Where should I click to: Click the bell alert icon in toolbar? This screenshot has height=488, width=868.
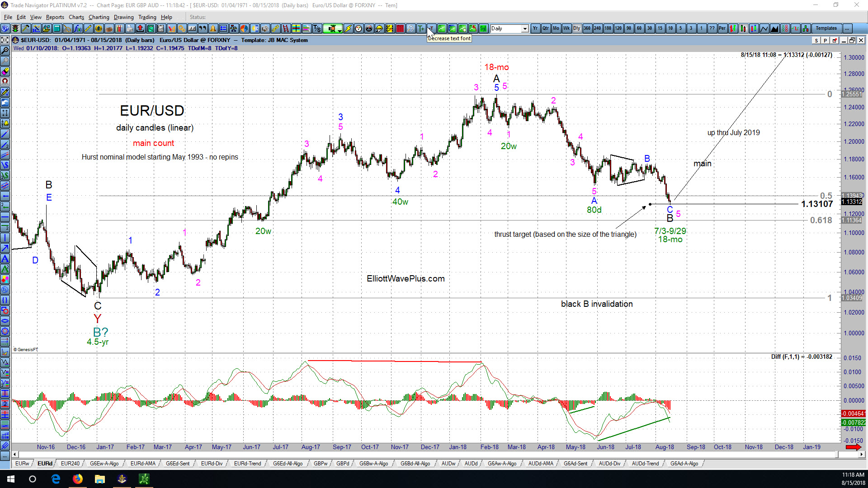click(212, 28)
